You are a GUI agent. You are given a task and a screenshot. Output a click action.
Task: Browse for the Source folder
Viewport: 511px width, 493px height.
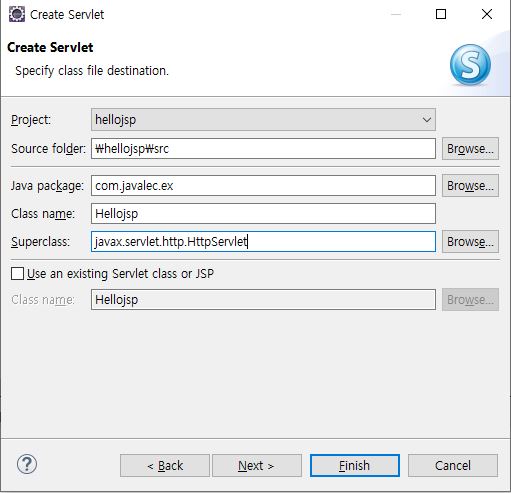(470, 149)
